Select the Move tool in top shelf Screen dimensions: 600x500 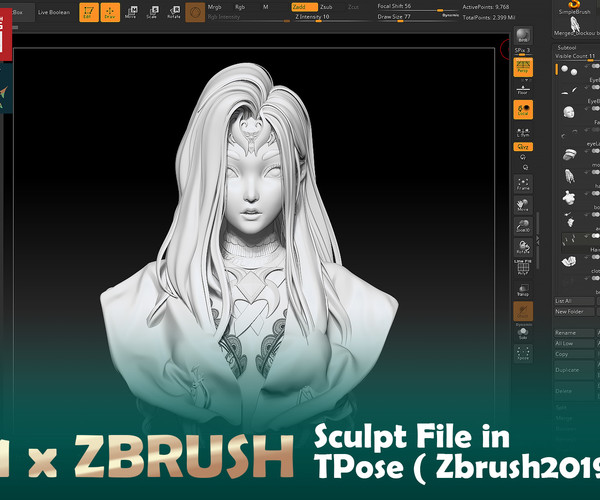131,12
